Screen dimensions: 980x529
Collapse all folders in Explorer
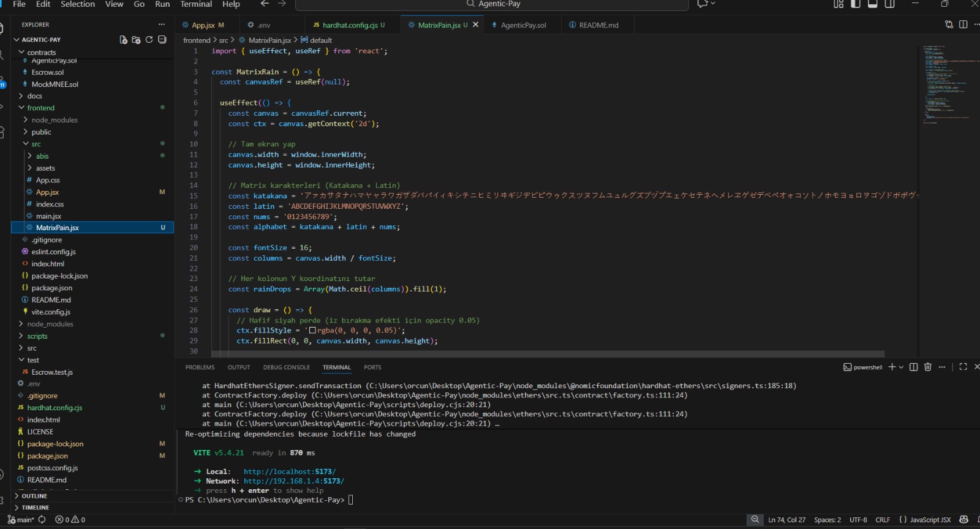162,40
